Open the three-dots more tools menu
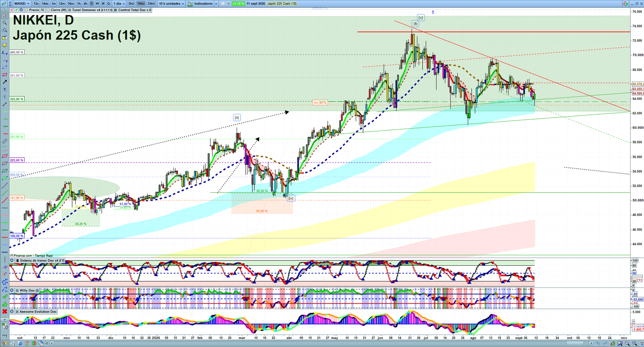 [x=4, y=335]
